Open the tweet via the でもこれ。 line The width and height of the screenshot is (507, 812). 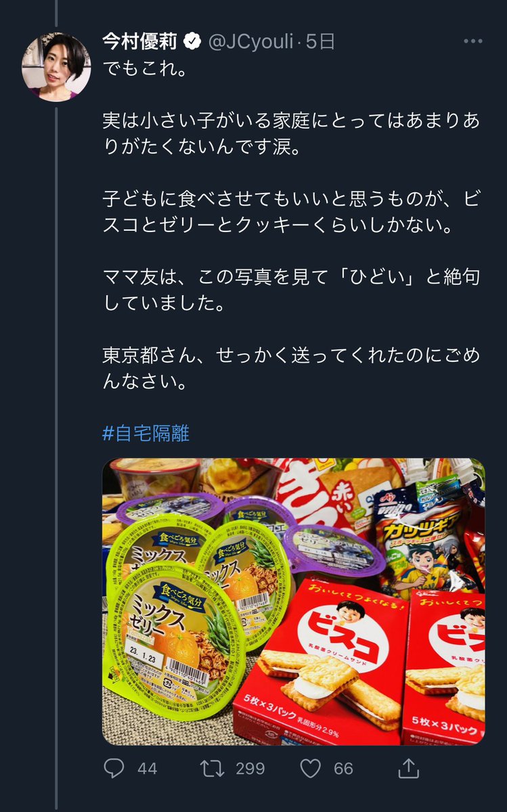pyautogui.click(x=145, y=70)
